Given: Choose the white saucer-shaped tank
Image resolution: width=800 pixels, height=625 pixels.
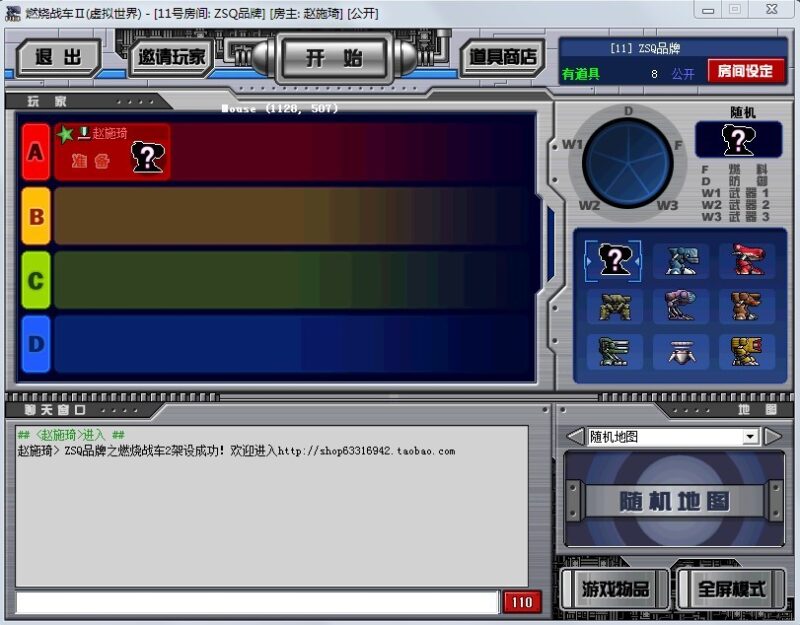Looking at the screenshot, I should click(681, 351).
